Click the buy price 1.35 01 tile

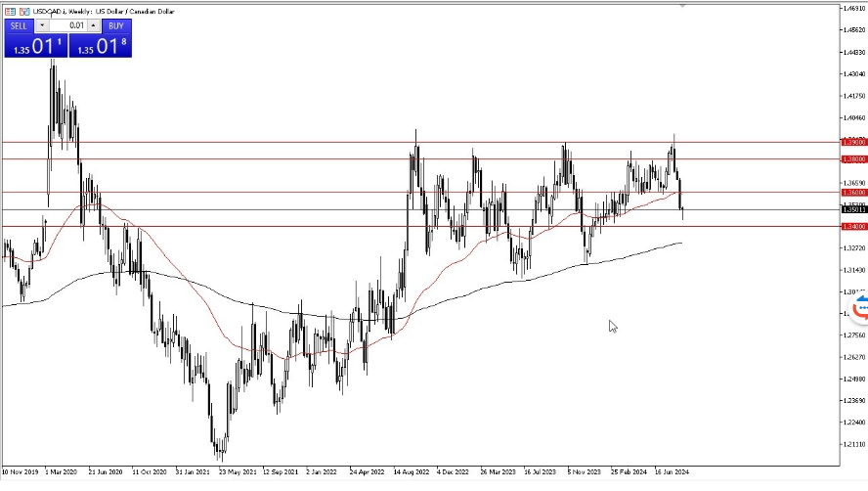[x=100, y=45]
